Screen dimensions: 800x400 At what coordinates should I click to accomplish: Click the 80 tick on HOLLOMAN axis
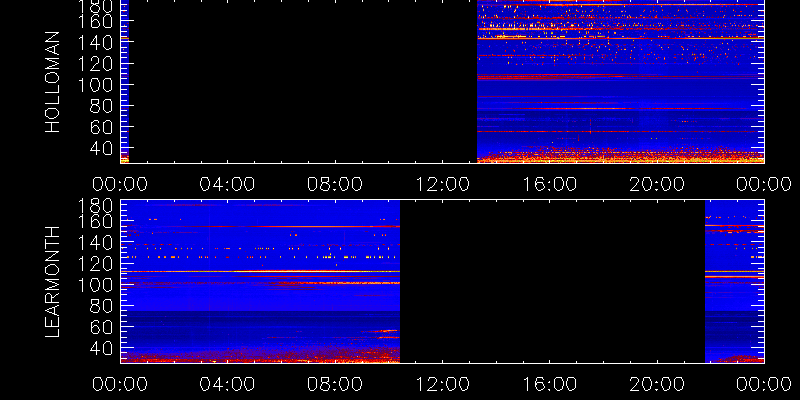[x=101, y=106]
